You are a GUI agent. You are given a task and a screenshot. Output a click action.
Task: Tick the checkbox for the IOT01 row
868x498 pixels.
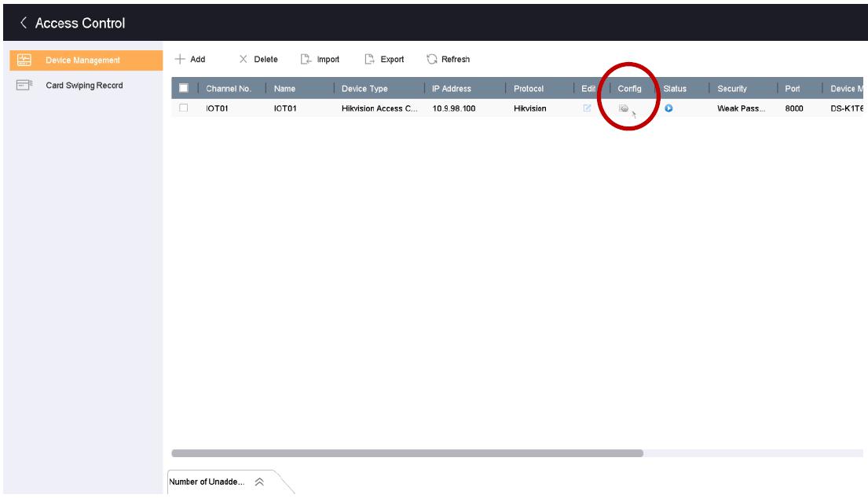[184, 108]
